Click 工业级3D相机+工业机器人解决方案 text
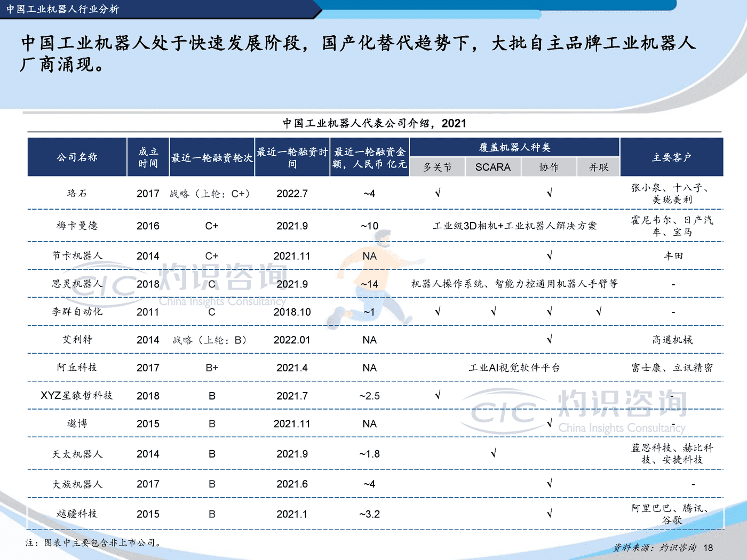 [514, 226]
